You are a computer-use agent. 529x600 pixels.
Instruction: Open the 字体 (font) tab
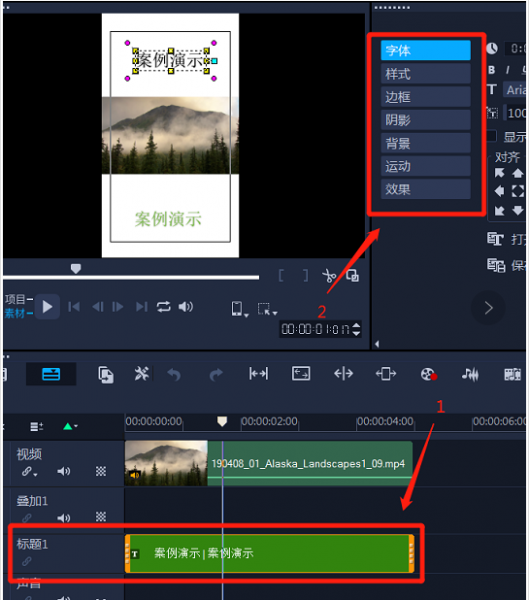click(x=426, y=50)
